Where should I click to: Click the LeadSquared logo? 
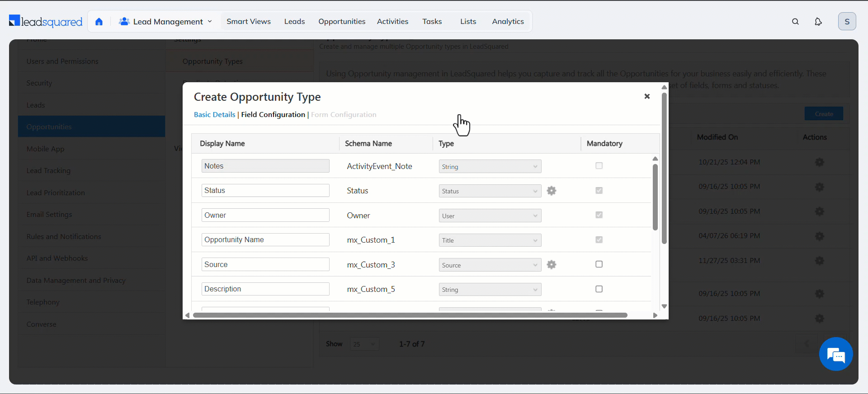click(46, 21)
